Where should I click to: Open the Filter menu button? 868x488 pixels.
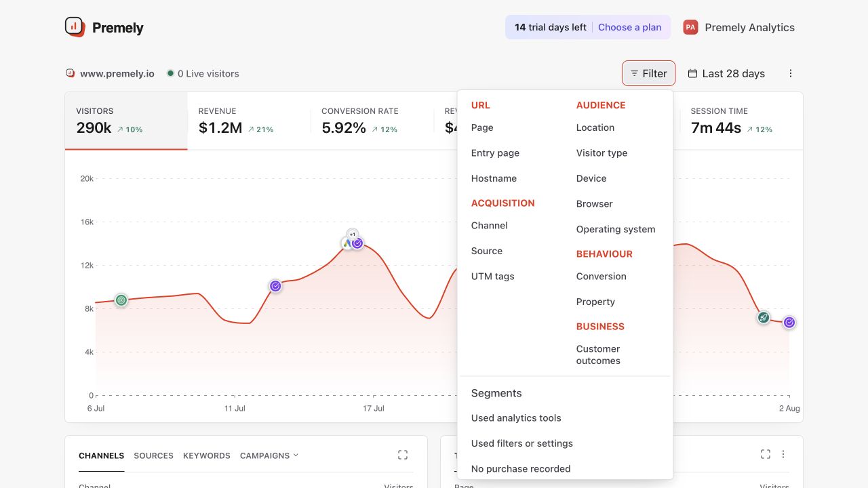[x=648, y=73]
